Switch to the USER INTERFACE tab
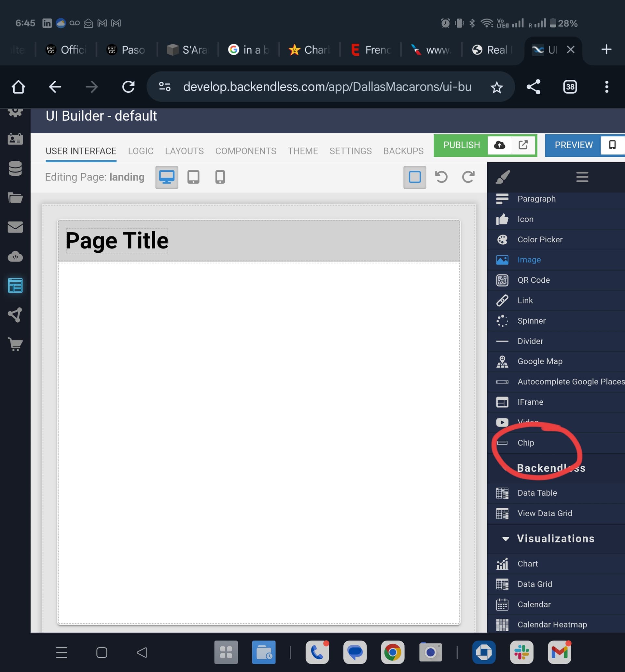Screen dimensions: 625x672 [81, 151]
